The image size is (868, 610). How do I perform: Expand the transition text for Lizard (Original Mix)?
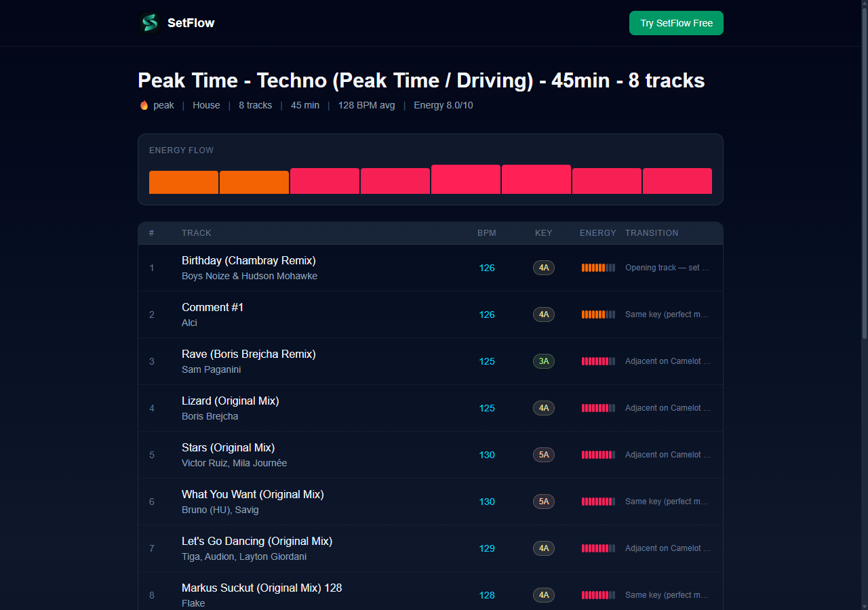tap(667, 408)
